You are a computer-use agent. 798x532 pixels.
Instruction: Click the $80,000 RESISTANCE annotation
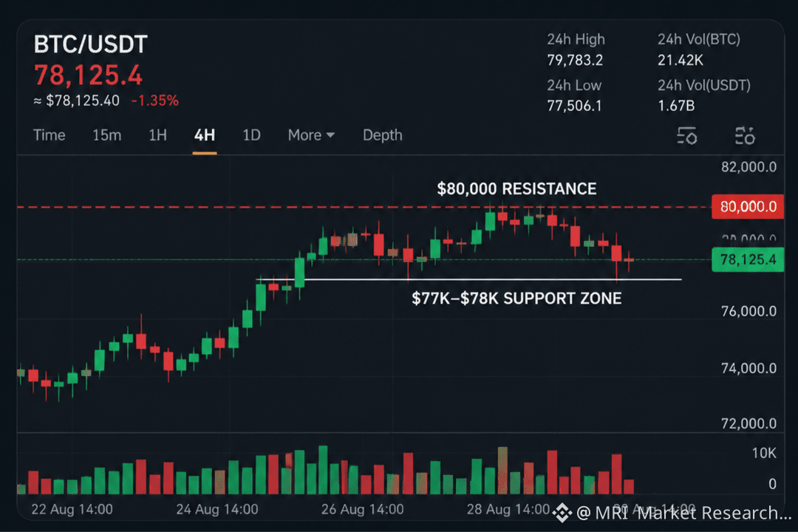coord(516,189)
